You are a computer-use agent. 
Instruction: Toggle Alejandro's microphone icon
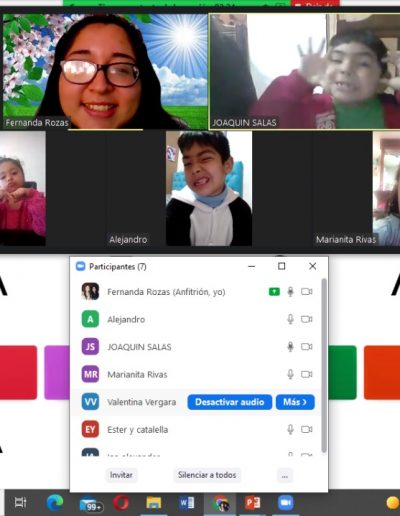click(290, 319)
